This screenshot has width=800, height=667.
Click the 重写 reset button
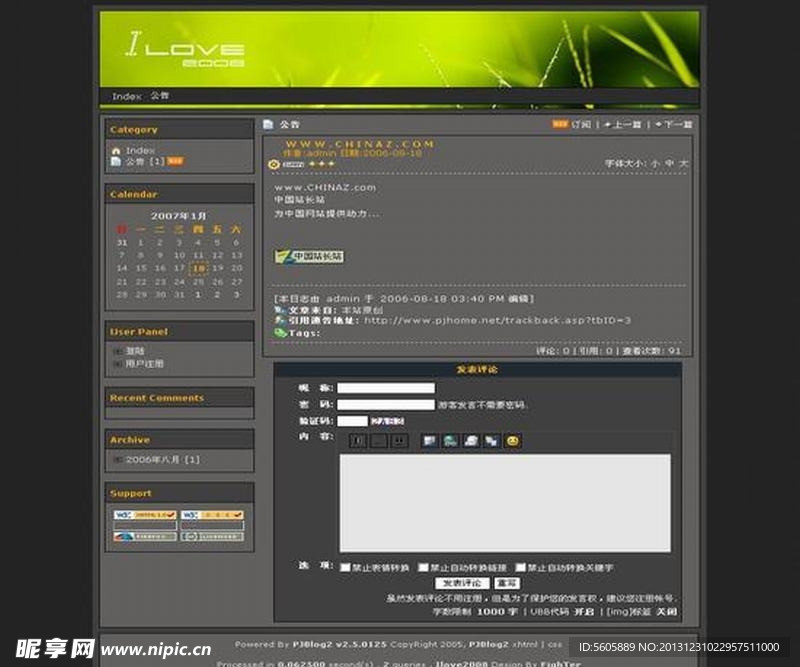(507, 583)
